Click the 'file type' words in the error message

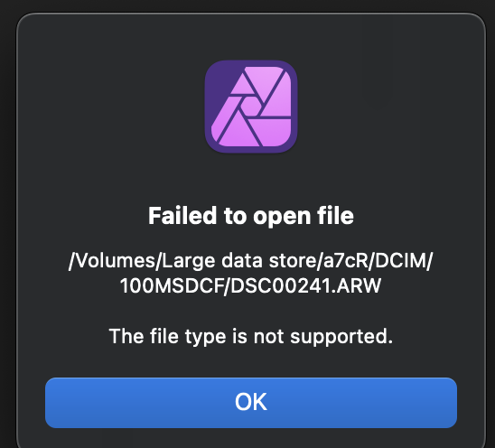pos(188,337)
